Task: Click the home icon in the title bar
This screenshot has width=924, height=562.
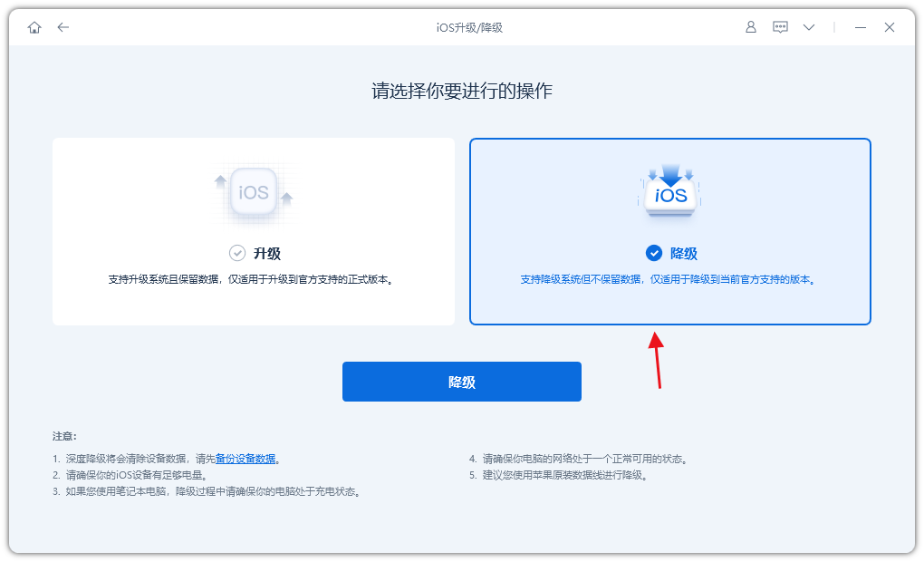Action: click(36, 27)
